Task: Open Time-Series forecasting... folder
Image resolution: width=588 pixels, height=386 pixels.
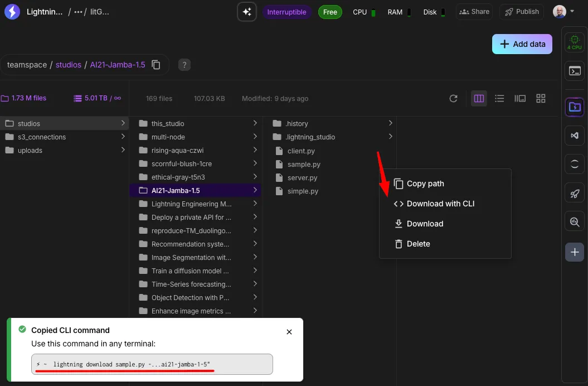Action: pos(196,284)
